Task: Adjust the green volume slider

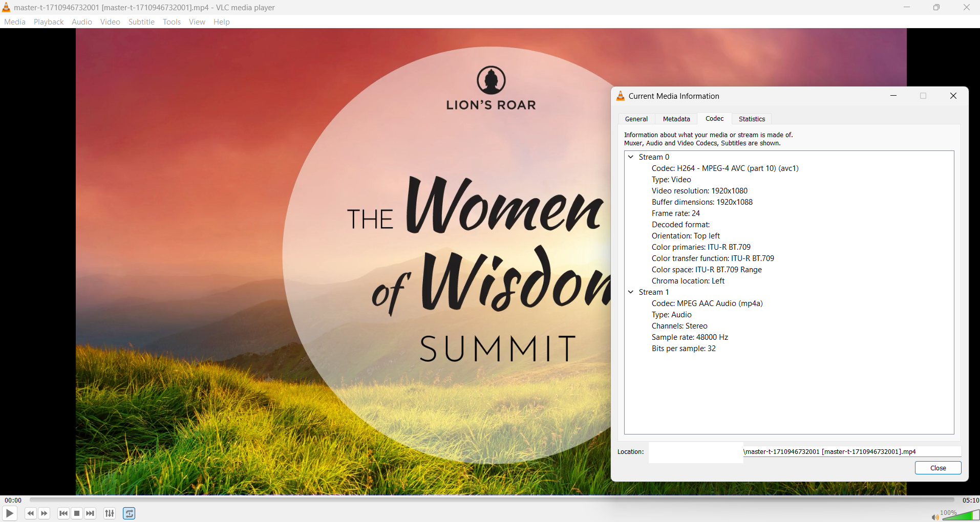Action: coord(961,515)
